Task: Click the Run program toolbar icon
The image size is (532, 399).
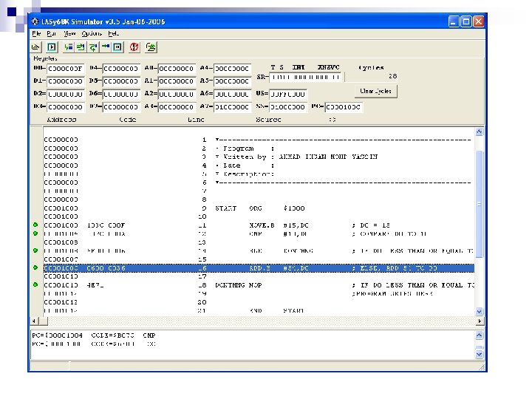Action: point(52,47)
